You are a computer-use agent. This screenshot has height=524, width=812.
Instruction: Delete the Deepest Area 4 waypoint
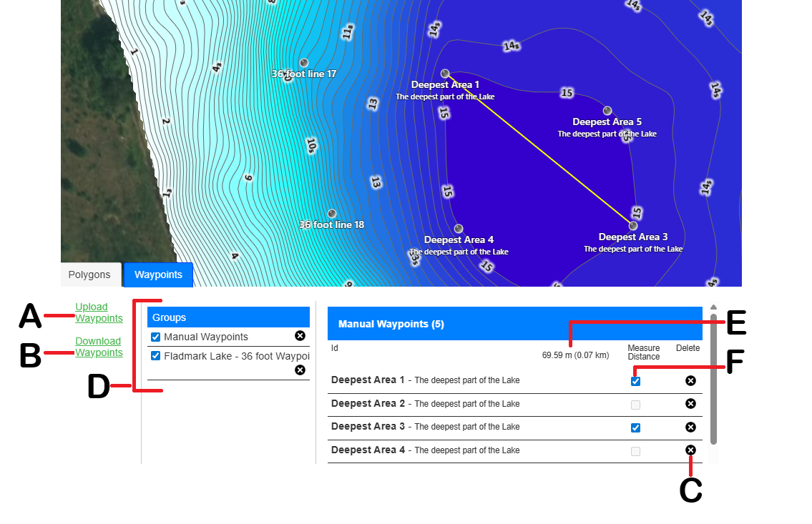690,450
